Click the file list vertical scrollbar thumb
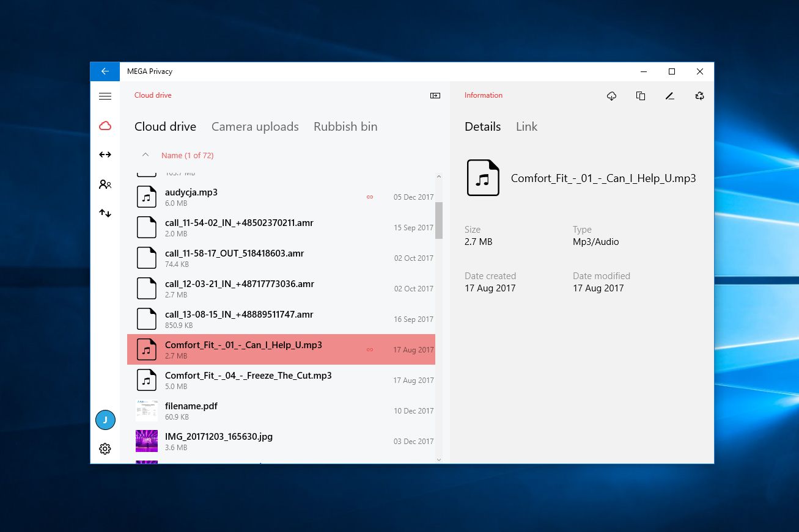 click(x=438, y=220)
